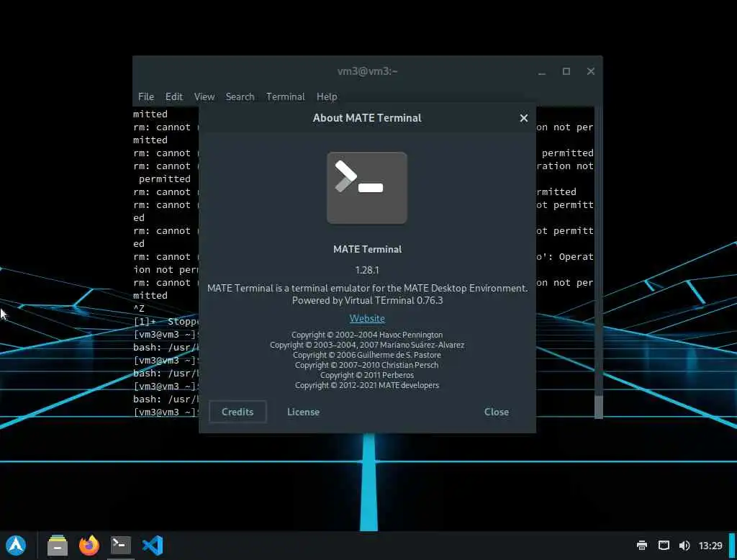Viewport: 737px width, 560px height.
Task: Maximize the vm3@vm3 terminal window
Action: (566, 71)
